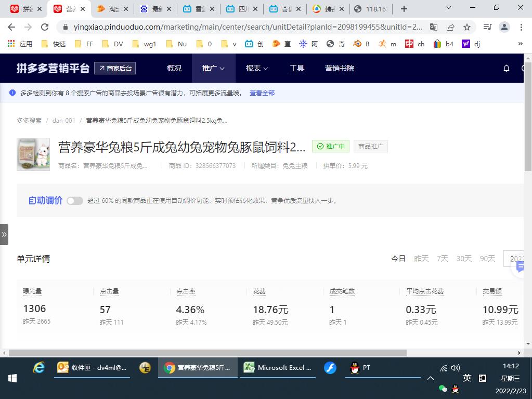Show more bookmarks overflow arrows

click(x=520, y=44)
